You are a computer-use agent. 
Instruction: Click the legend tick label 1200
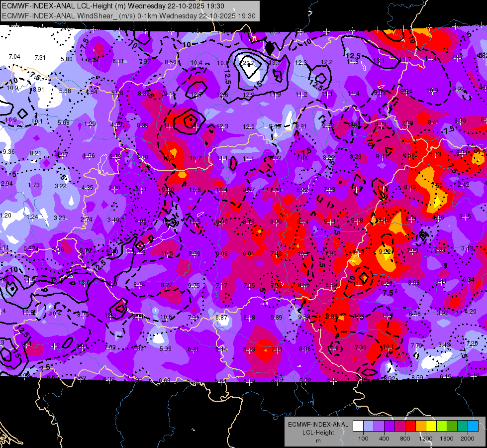(x=425, y=439)
